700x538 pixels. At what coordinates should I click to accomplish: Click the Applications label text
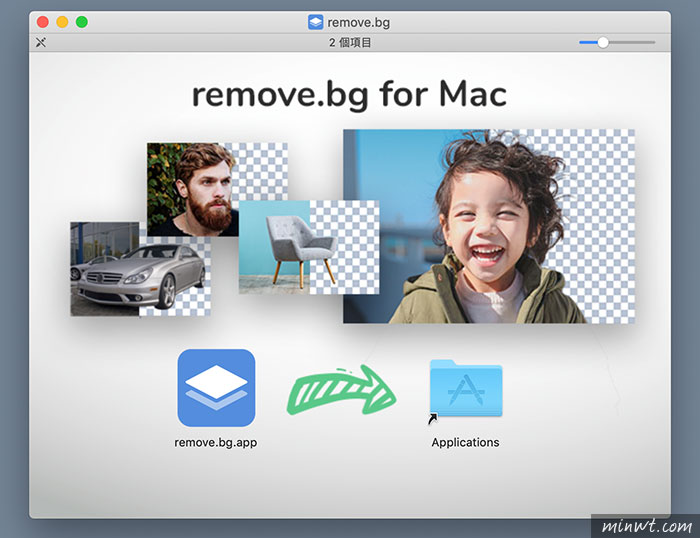pos(465,442)
